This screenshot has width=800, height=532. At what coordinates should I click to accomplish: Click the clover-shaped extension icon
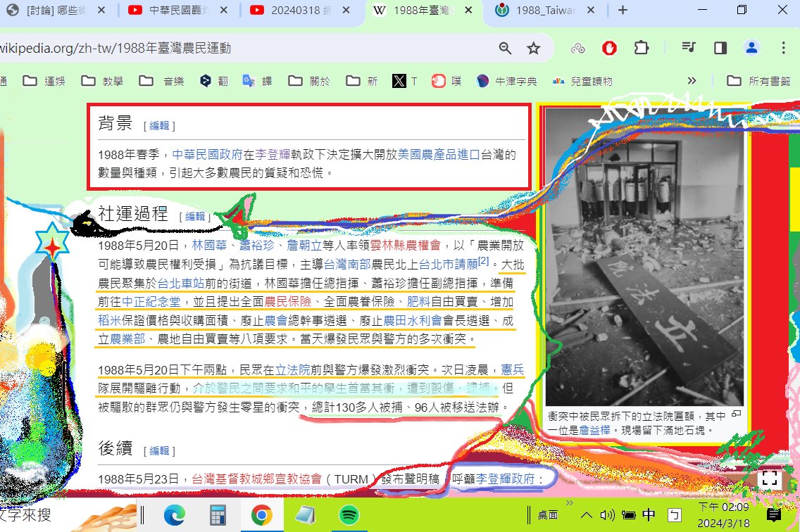577,48
